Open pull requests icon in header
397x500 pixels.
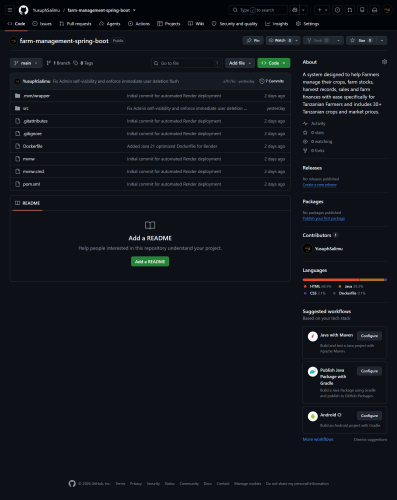[x=350, y=10]
